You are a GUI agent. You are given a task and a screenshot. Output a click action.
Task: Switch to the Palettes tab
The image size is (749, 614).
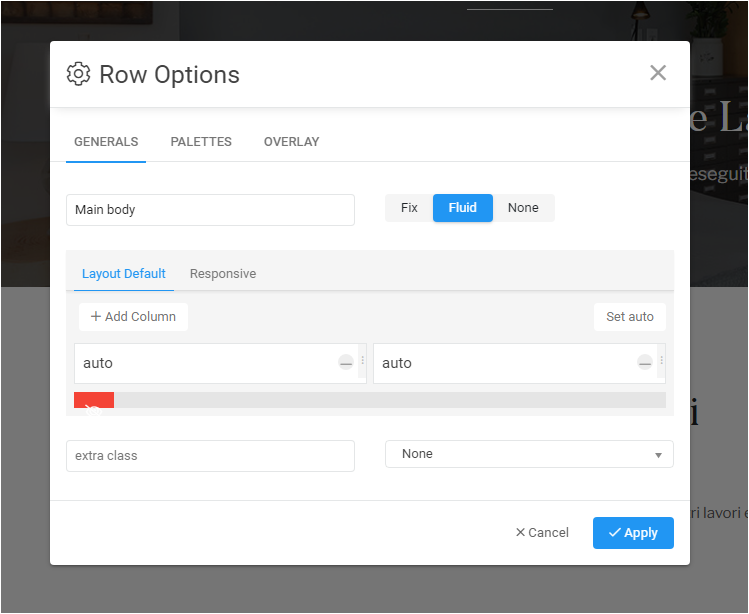coord(201,142)
